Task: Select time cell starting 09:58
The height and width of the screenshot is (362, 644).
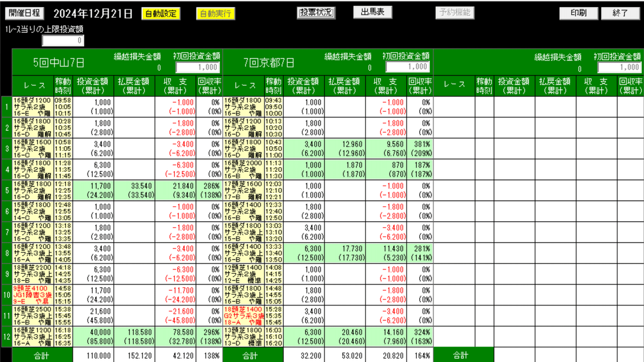Action: coord(63,106)
